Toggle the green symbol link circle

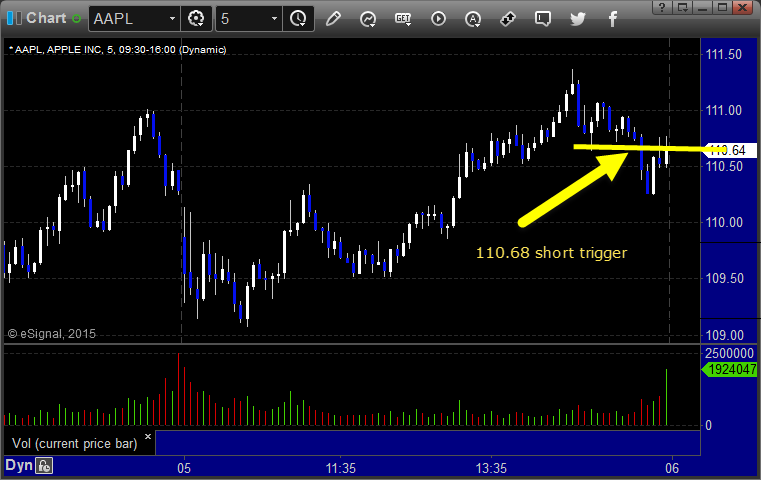pyautogui.click(x=76, y=19)
